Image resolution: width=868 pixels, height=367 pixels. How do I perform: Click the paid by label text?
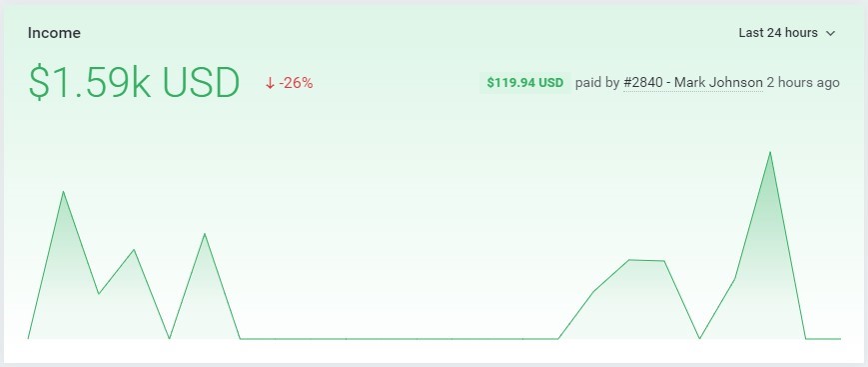pos(597,83)
